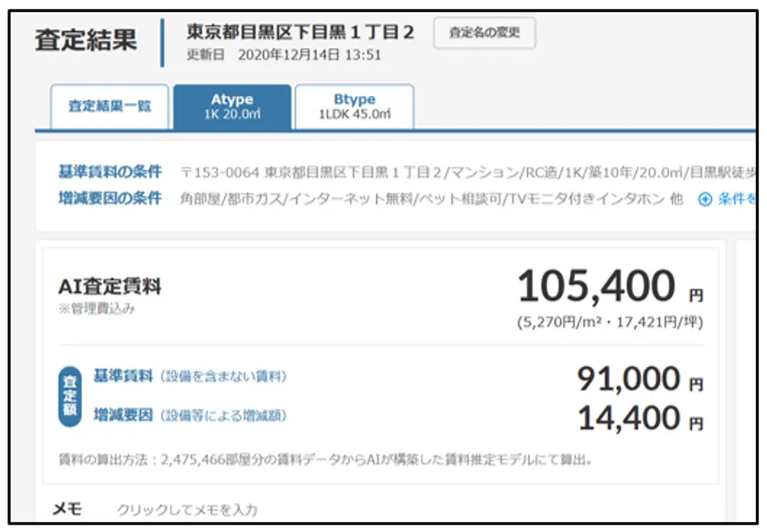Click the 基準賃料 link in the 査定額 section
Viewport: 767px width, 532px height.
[123, 376]
